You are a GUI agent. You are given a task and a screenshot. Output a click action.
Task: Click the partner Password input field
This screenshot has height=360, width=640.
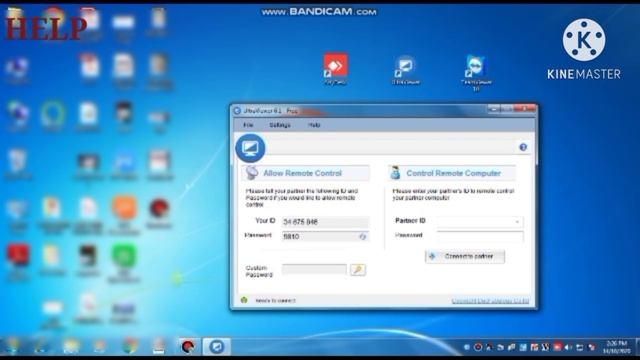coord(480,236)
